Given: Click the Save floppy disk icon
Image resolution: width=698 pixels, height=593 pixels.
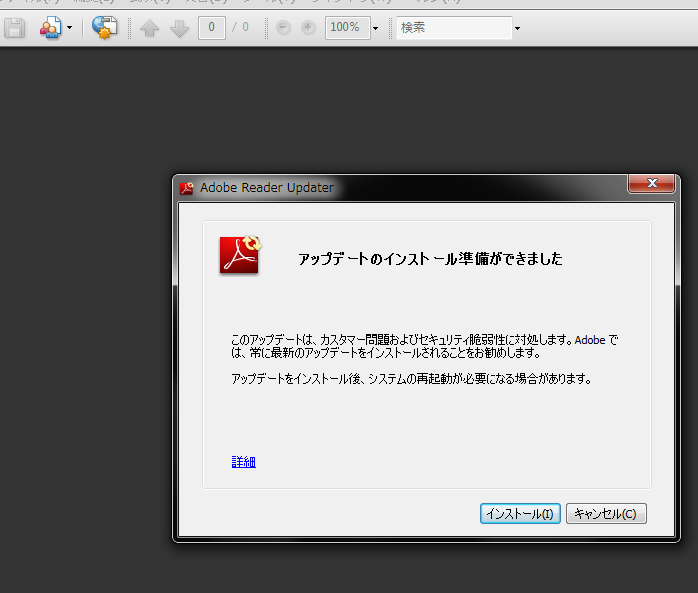Looking at the screenshot, I should click(15, 28).
